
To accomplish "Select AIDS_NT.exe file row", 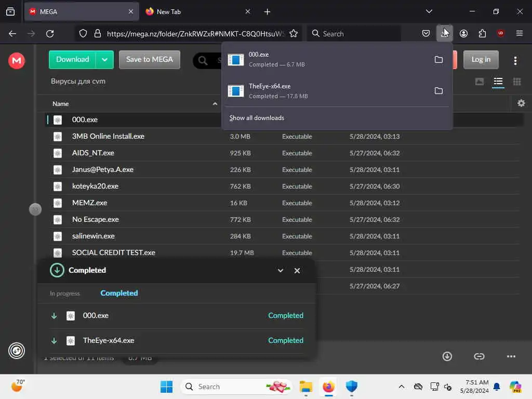I will [285, 153].
